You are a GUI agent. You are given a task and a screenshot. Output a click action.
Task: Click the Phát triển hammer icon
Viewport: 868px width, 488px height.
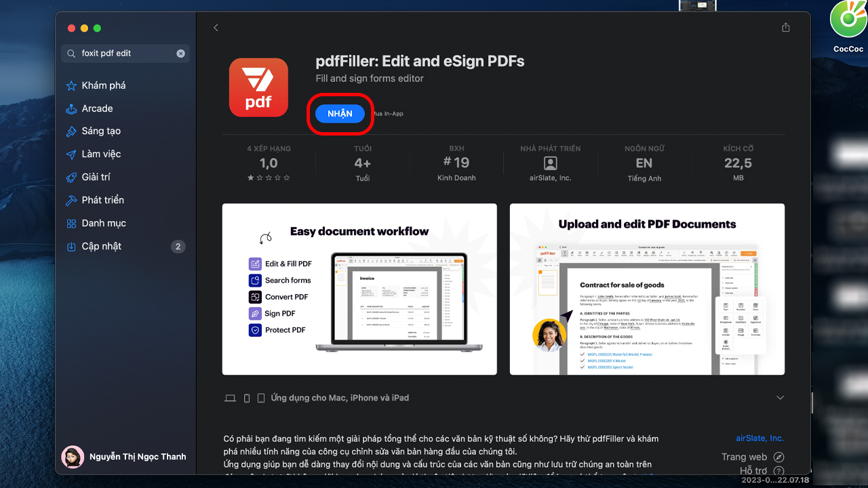[71, 201]
